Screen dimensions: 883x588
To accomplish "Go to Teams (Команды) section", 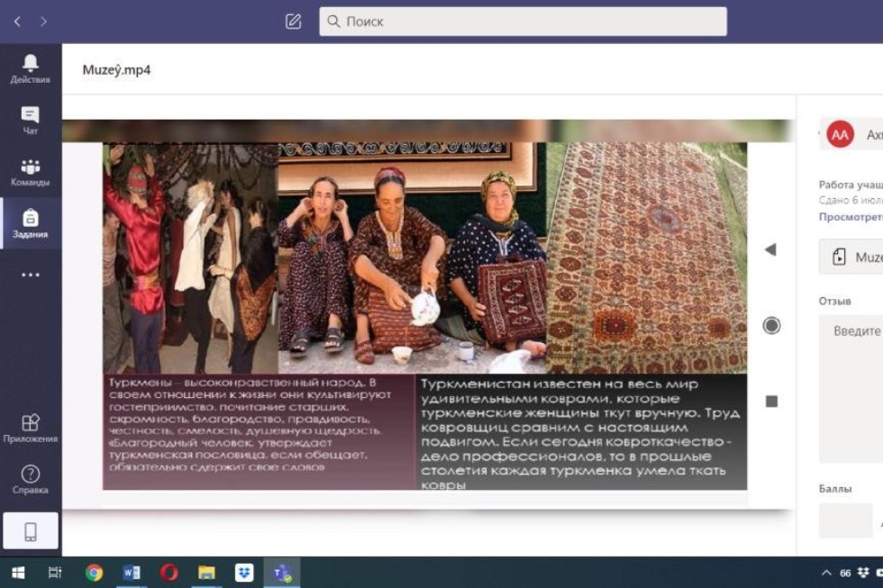I will (x=31, y=172).
